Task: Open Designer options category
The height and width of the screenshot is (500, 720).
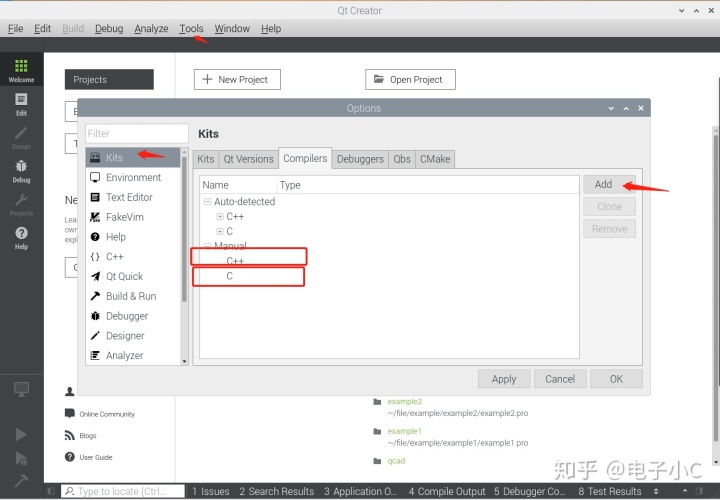Action: tap(133, 335)
